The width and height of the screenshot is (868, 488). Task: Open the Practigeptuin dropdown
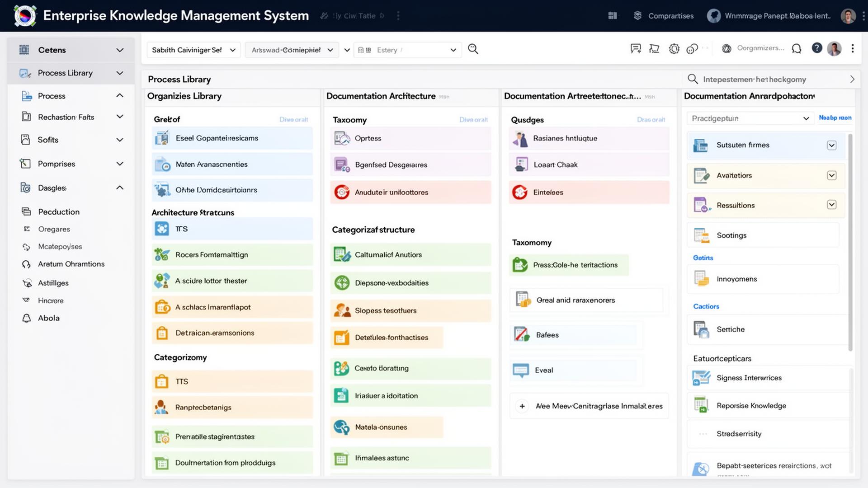[750, 118]
